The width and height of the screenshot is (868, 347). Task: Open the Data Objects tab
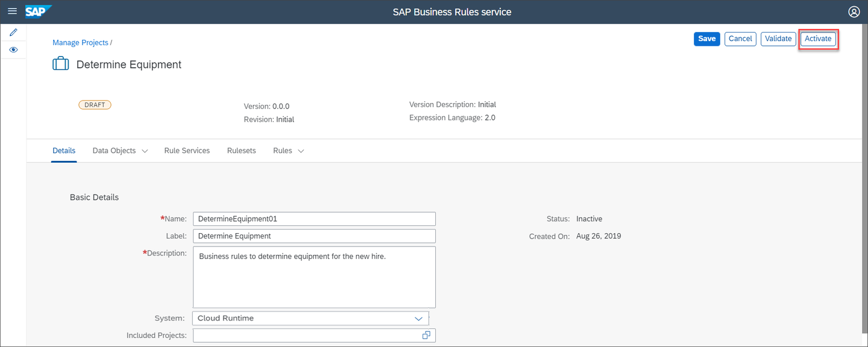click(x=114, y=151)
